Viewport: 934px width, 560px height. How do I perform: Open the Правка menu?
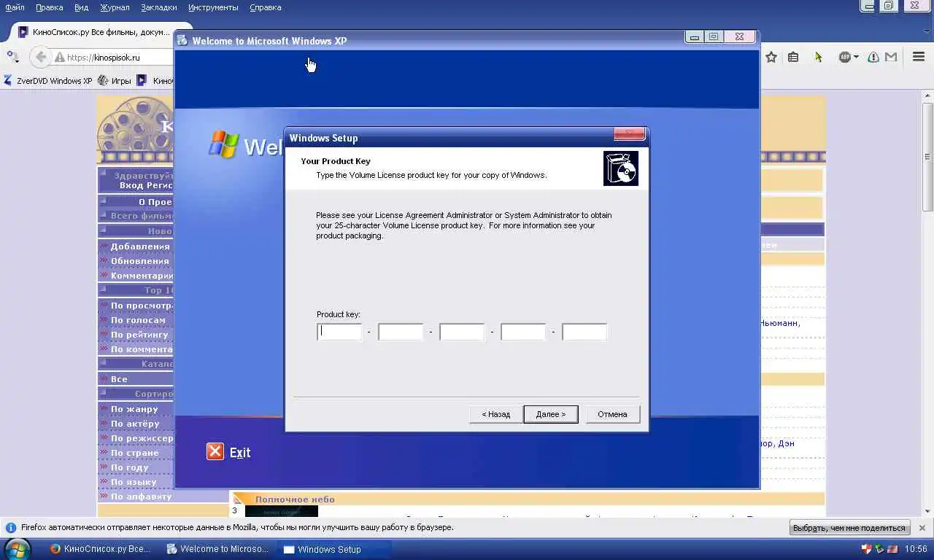click(x=49, y=7)
